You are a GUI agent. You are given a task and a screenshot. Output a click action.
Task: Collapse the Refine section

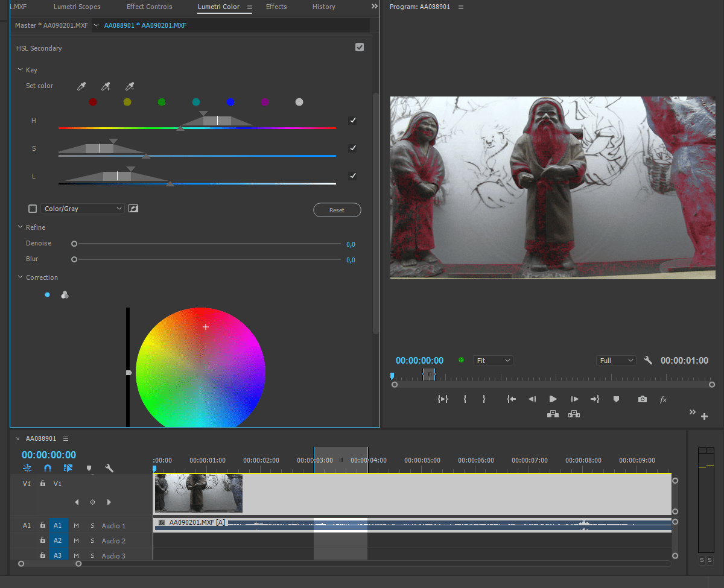click(x=21, y=227)
